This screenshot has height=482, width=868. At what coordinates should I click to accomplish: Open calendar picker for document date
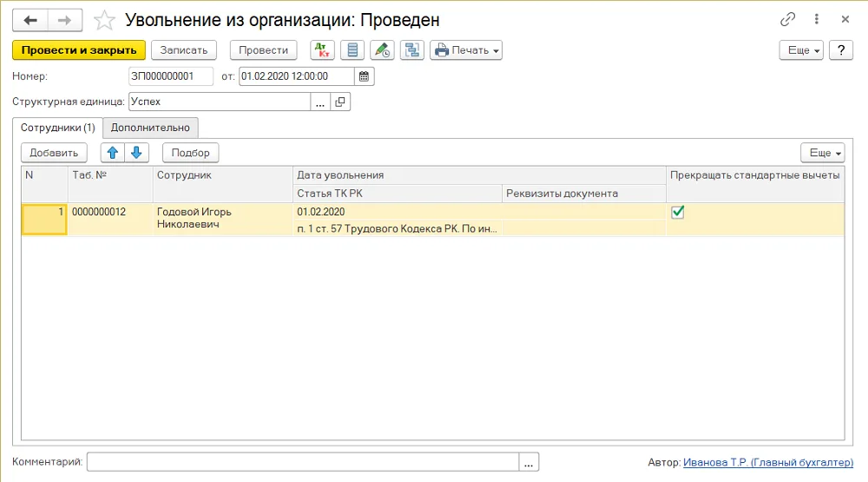364,76
